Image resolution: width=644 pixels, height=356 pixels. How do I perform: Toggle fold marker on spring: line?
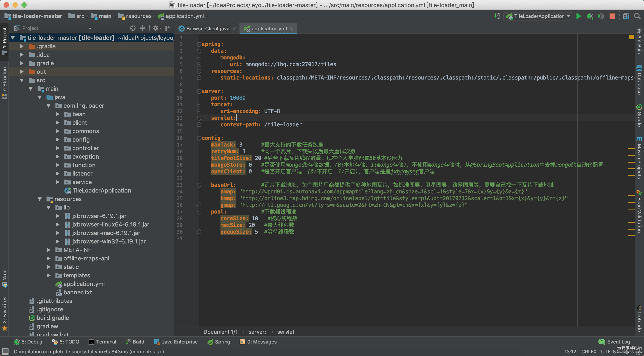point(199,44)
